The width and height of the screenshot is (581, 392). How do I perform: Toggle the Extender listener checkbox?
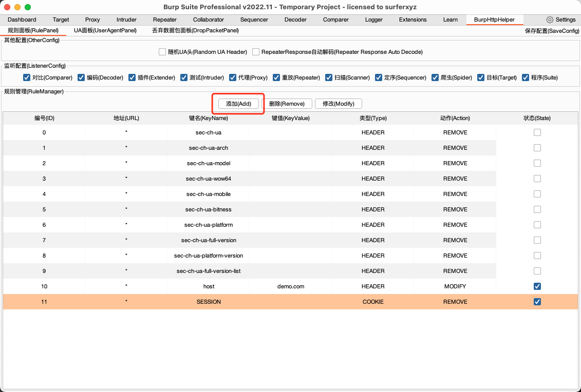132,77
